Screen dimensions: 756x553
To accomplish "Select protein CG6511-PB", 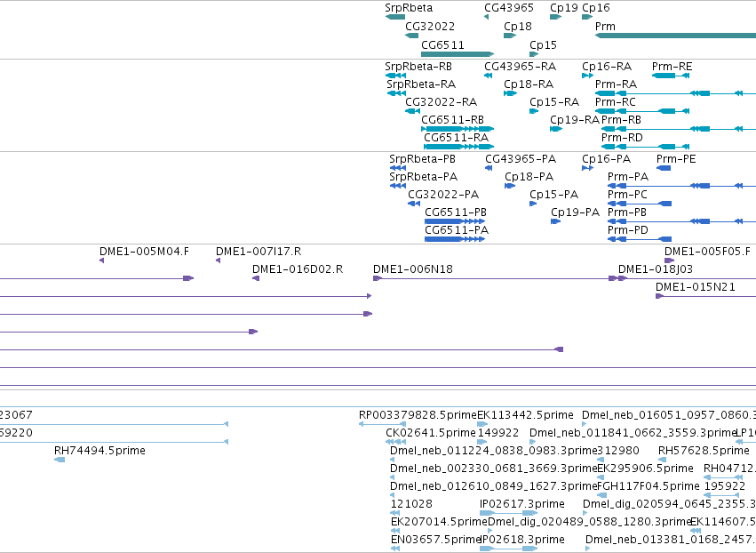I will (455, 221).
